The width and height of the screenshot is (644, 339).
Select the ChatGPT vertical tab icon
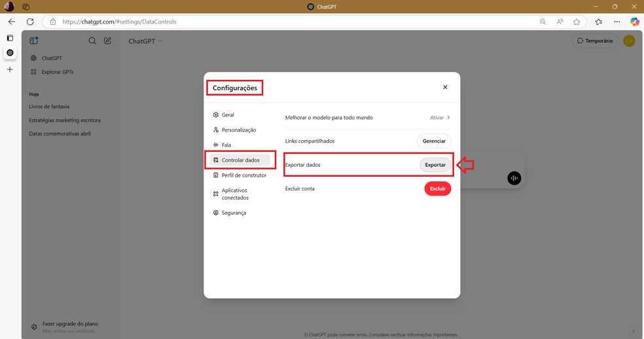[x=10, y=52]
